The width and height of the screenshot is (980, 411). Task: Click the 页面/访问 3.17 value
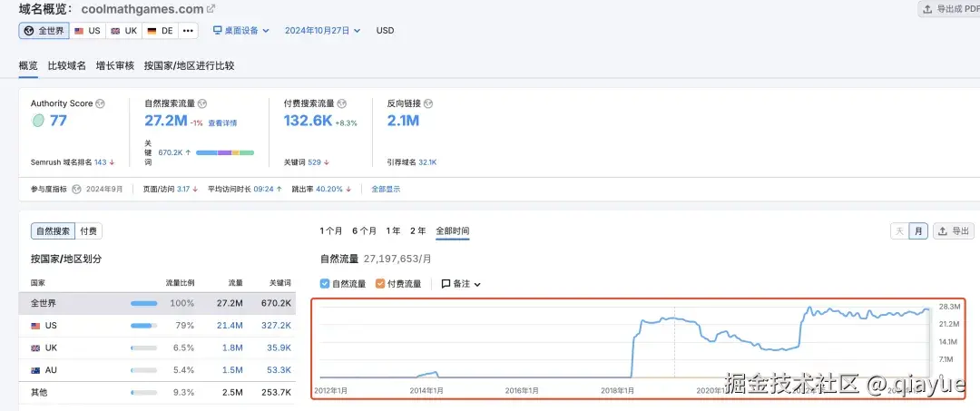(183, 189)
